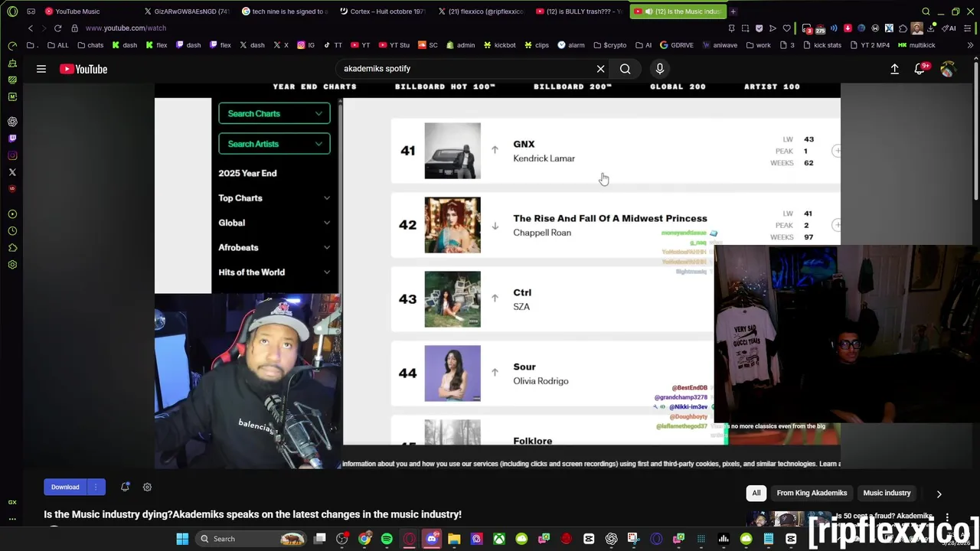Viewport: 980px width, 551px height.
Task: Open Spotify from the taskbar
Action: point(387,539)
